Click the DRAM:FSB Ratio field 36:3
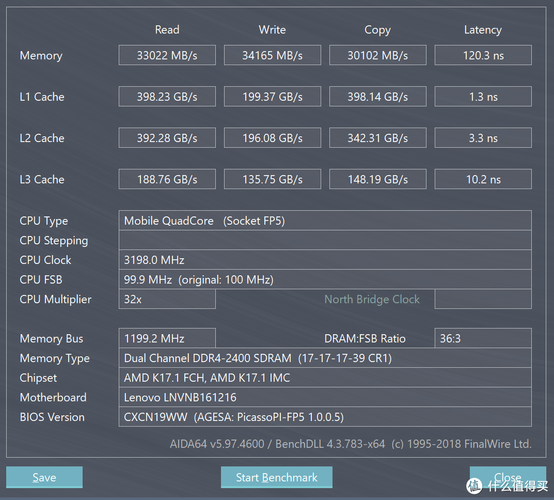554x500 pixels. coord(483,338)
